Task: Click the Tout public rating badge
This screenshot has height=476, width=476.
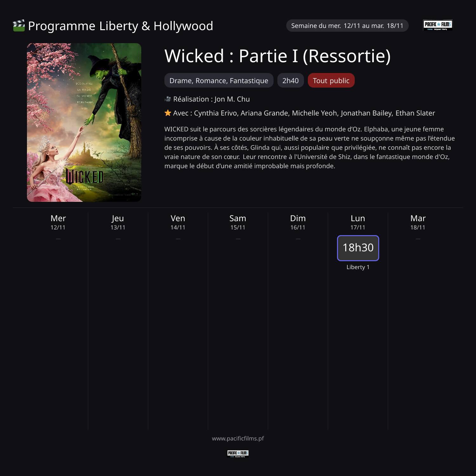Action: tap(331, 81)
